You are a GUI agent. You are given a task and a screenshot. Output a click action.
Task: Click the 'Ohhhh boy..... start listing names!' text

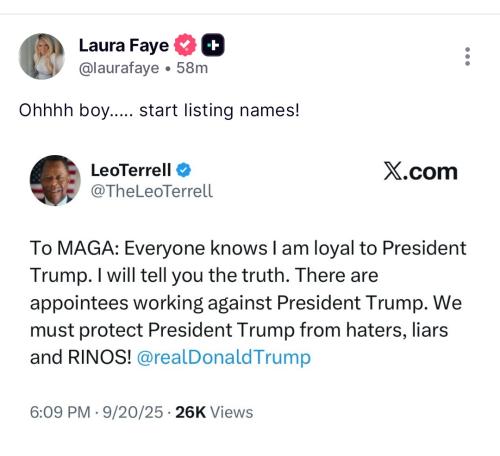point(159,110)
